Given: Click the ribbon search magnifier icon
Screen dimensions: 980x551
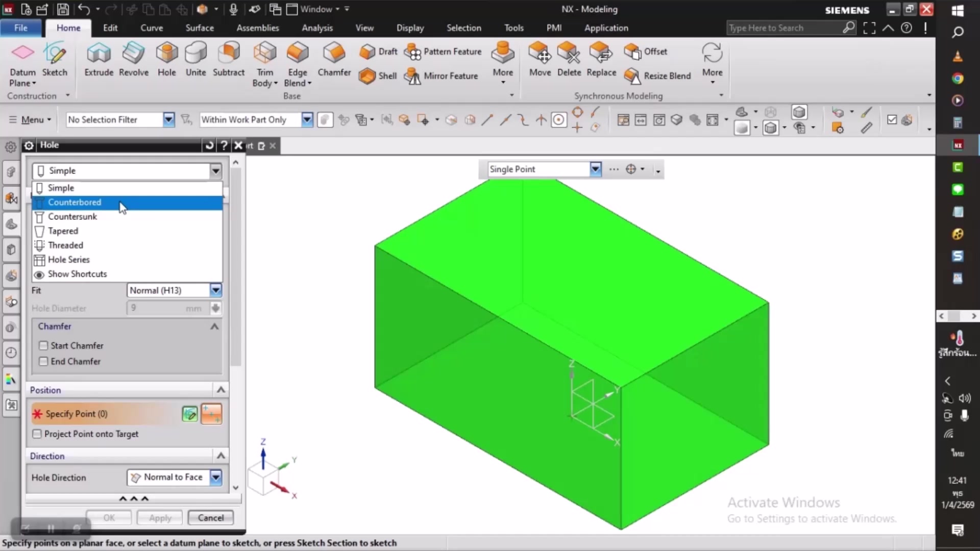Looking at the screenshot, I should (848, 28).
